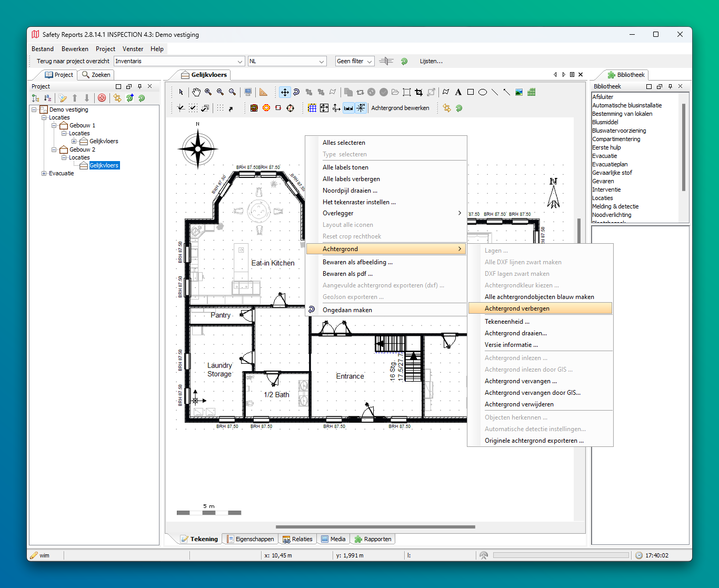Choose Achtergrond verbergen from submenu

point(517,308)
